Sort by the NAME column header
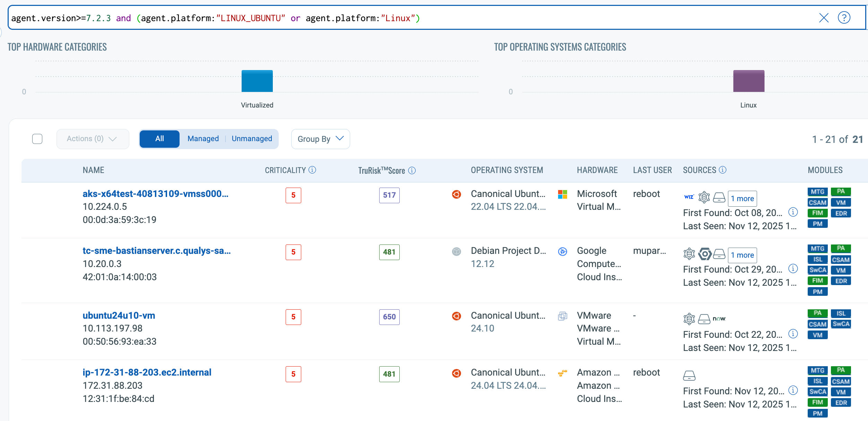The image size is (868, 421). tap(93, 170)
